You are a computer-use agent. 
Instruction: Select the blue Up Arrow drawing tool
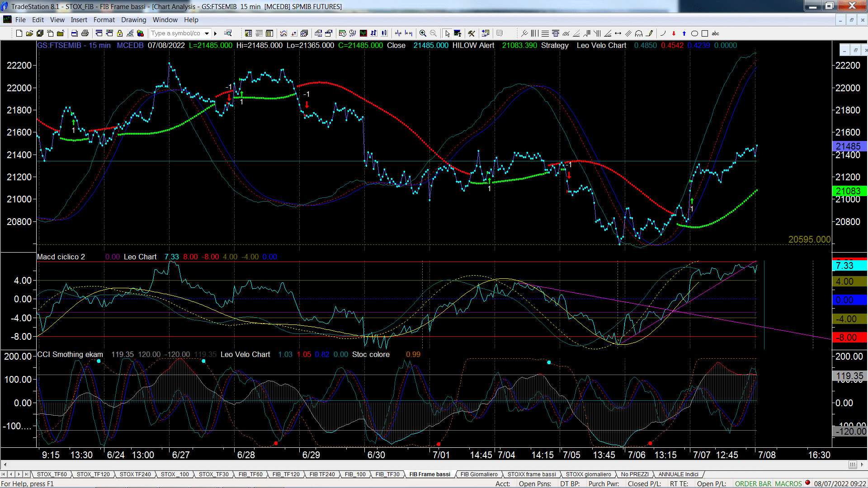(684, 33)
